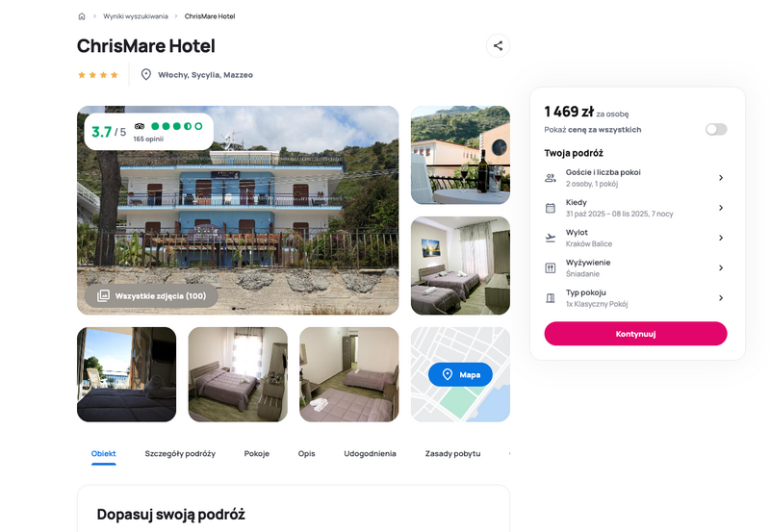Click the TripAdvisor owl icon in rating badge

click(140, 126)
